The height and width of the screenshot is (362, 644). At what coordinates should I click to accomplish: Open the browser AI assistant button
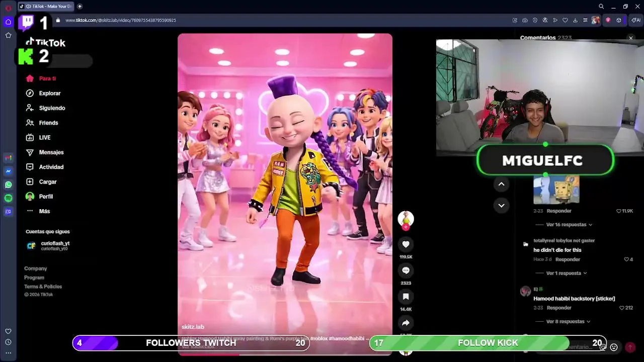[636, 20]
